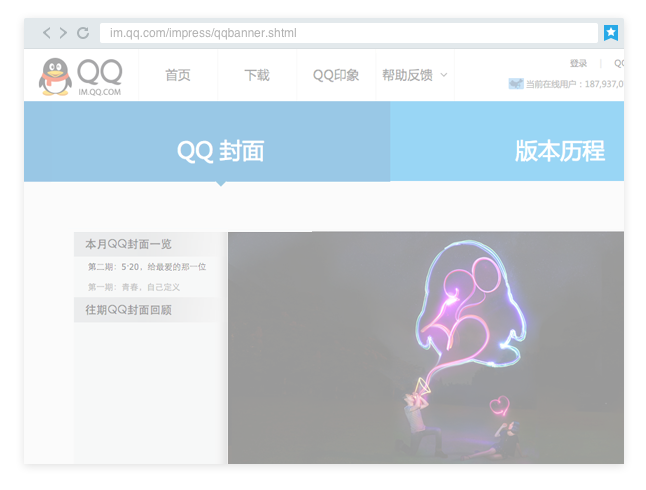Go back with the browser back arrow
The image size is (646, 490).
coord(47,33)
